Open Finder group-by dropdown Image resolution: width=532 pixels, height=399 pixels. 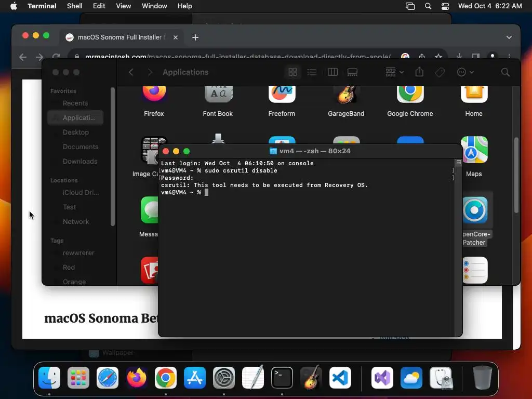395,72
